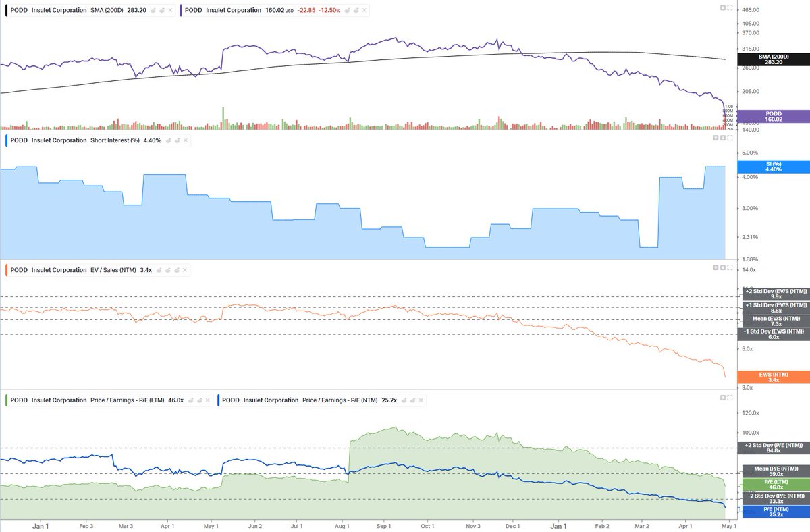The width and height of the screenshot is (810, 532).
Task: Click second icon after P/E (LTM) 46.0x
Action: (x=199, y=400)
